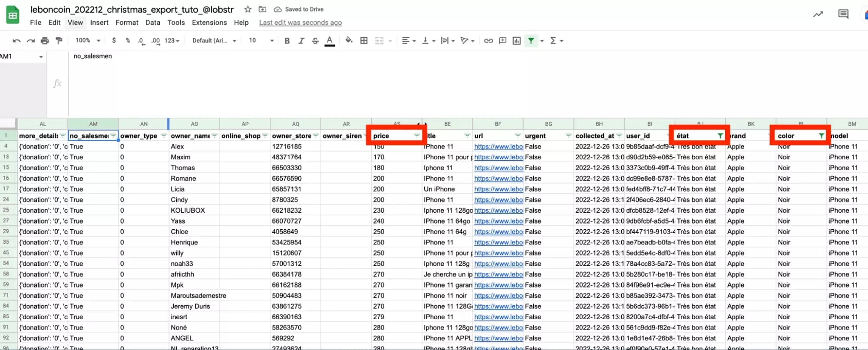Open the URL link in Alex's row
Screen dimensions: 868x350
(498, 147)
